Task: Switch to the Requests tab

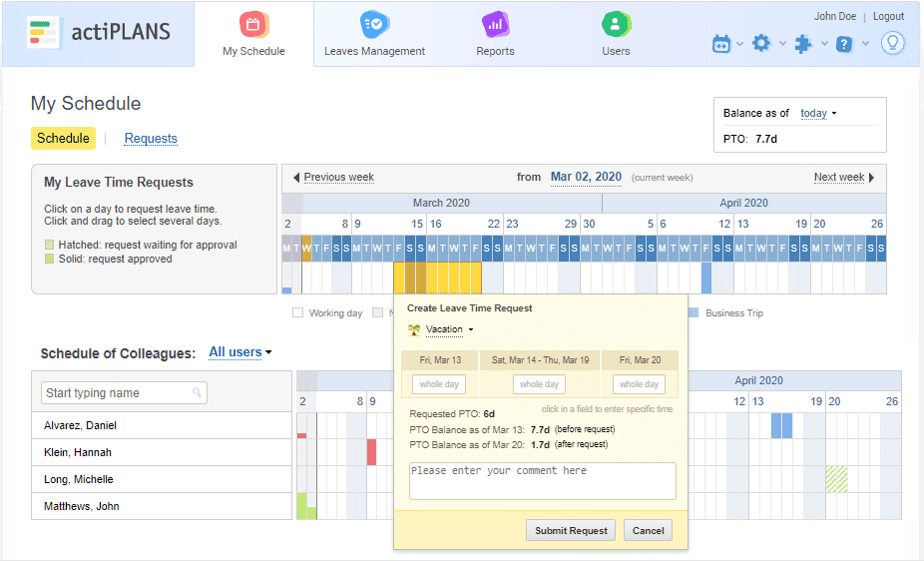Action: point(151,139)
